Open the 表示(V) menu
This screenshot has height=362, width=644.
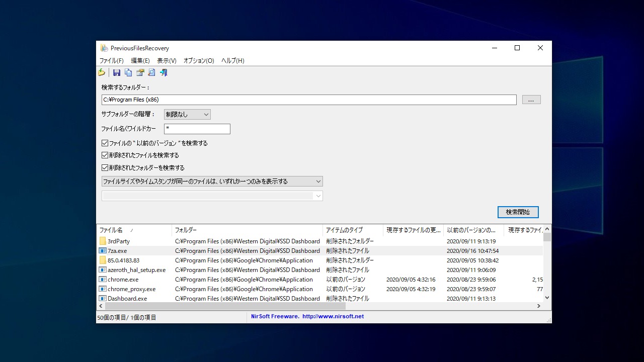tap(167, 61)
